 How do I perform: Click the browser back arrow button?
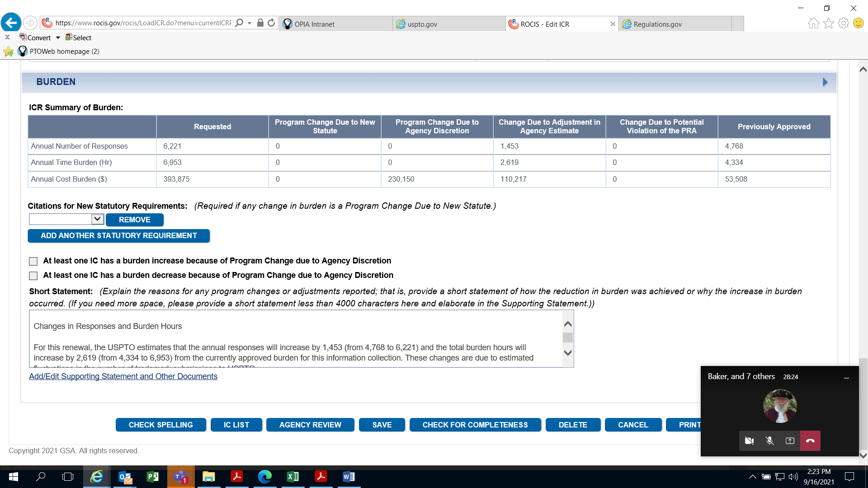coord(11,23)
